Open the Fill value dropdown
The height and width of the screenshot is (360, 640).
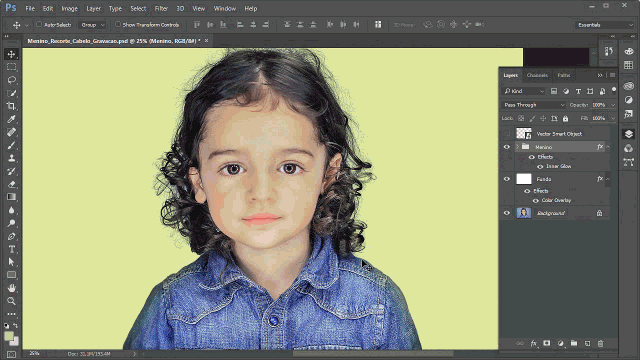coord(613,118)
